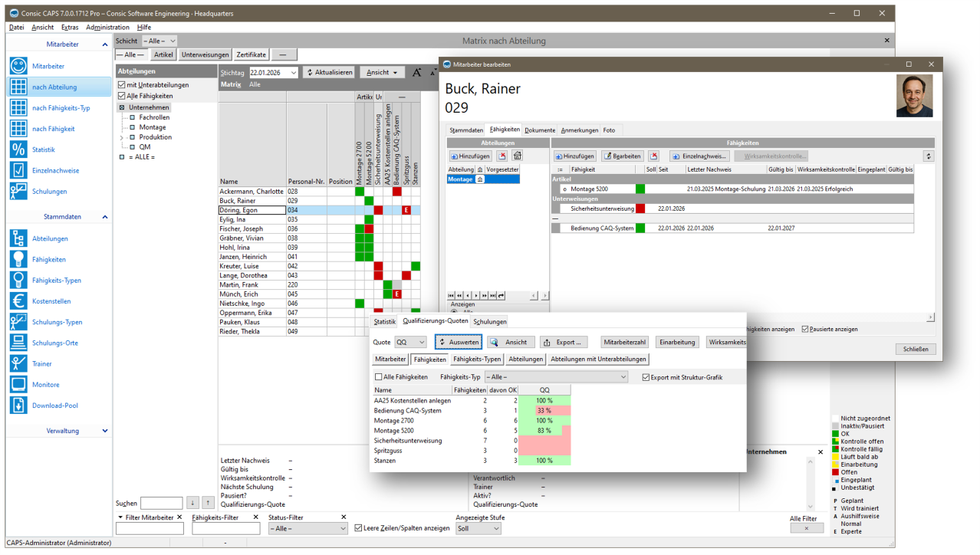Enable the 'Alle Fähigkeiten' checkbox in quota panel
This screenshot has width=980, height=555.
[x=378, y=377]
